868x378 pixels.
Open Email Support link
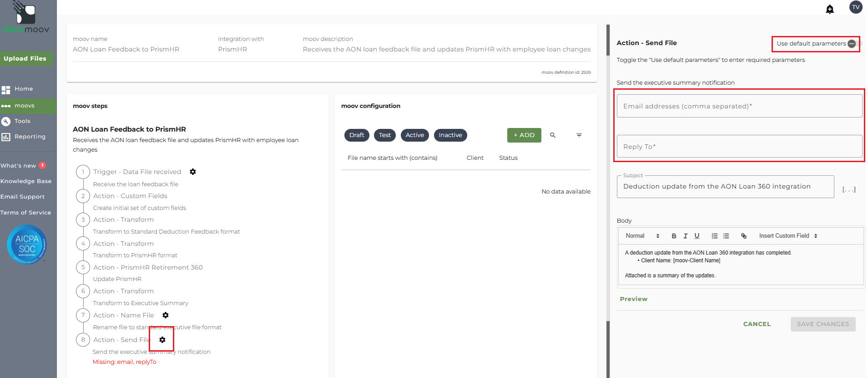pos(23,197)
